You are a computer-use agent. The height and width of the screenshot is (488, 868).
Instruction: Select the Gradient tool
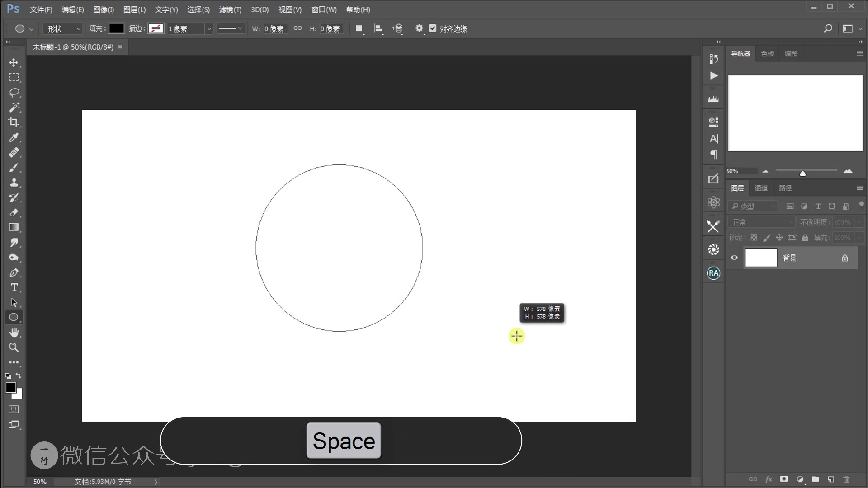click(x=14, y=227)
